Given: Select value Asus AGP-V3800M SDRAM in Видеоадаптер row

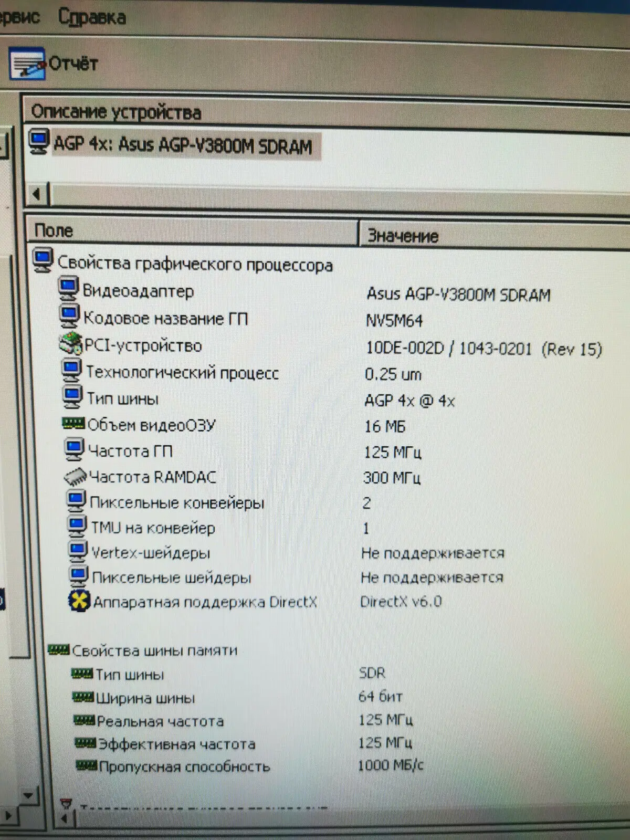Looking at the screenshot, I should [458, 294].
